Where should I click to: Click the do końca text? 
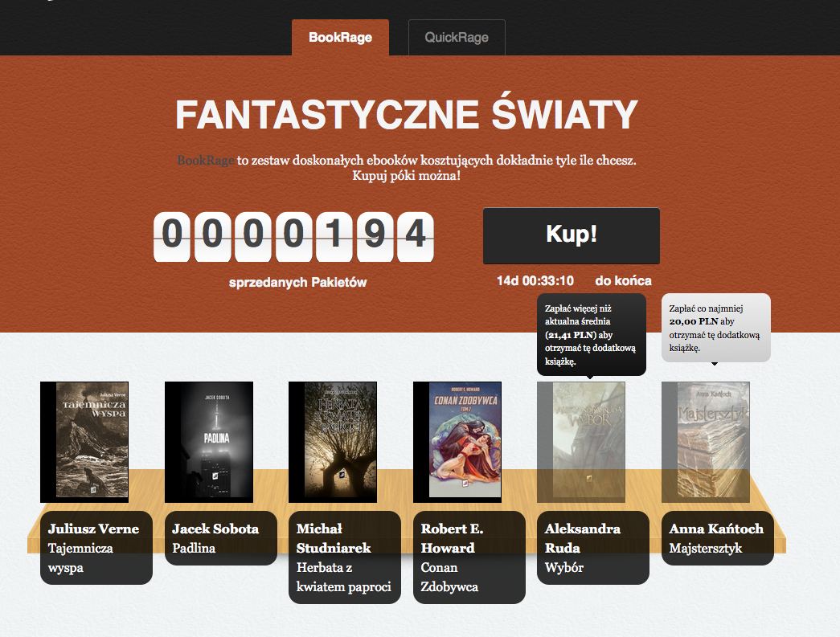(624, 280)
